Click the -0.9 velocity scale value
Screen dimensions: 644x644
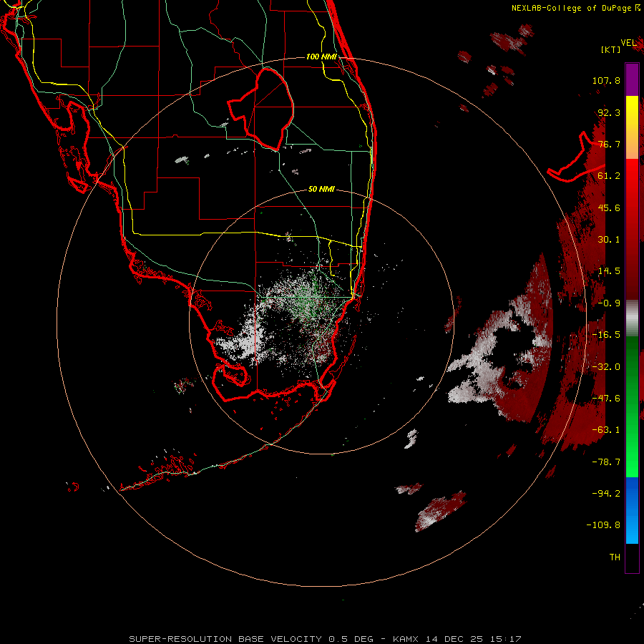click(x=609, y=303)
